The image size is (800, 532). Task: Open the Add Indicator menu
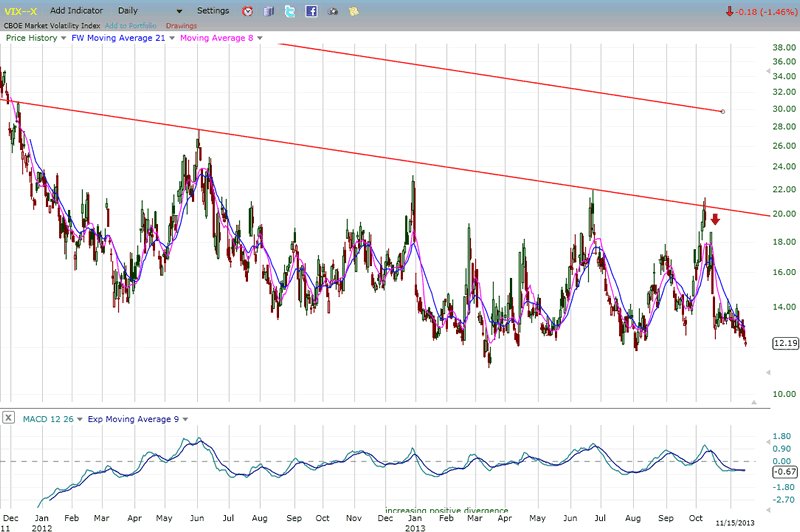point(78,10)
